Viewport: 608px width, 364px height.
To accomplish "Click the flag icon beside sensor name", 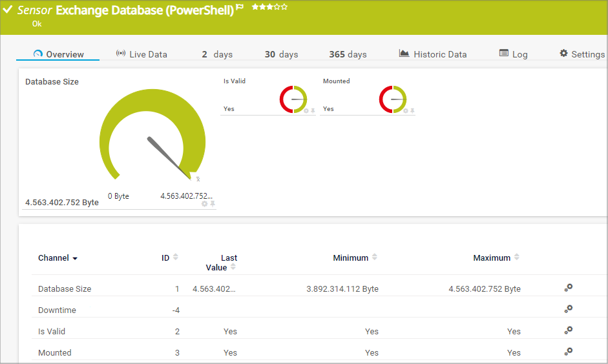I will pyautogui.click(x=240, y=8).
